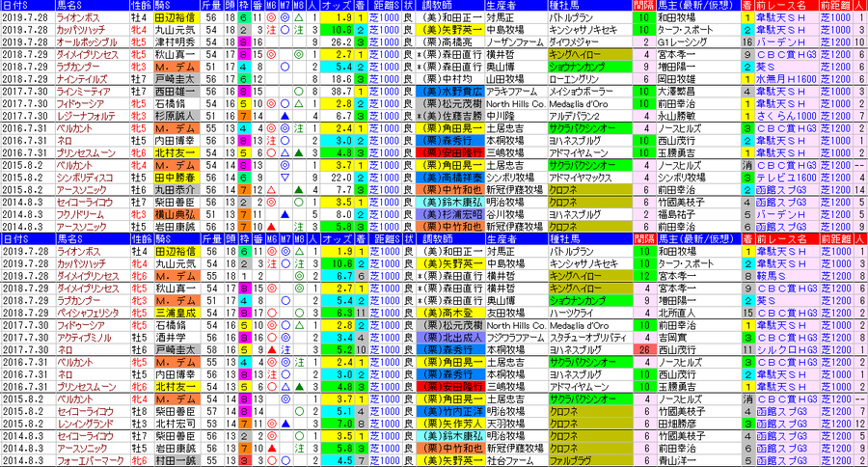Click オッズ column header in upper table
Screen dimensions: 868x467
click(337, 5)
